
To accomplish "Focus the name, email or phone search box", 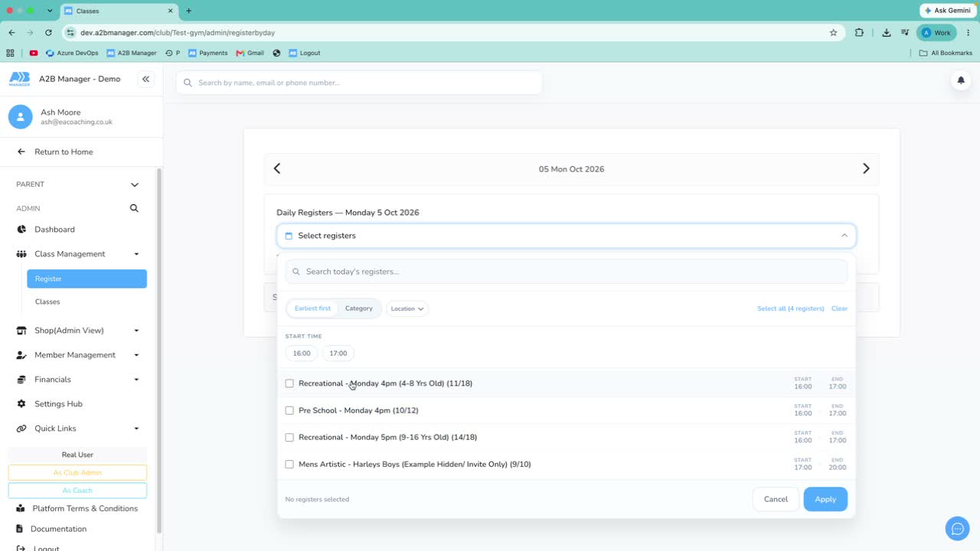I will click(359, 83).
